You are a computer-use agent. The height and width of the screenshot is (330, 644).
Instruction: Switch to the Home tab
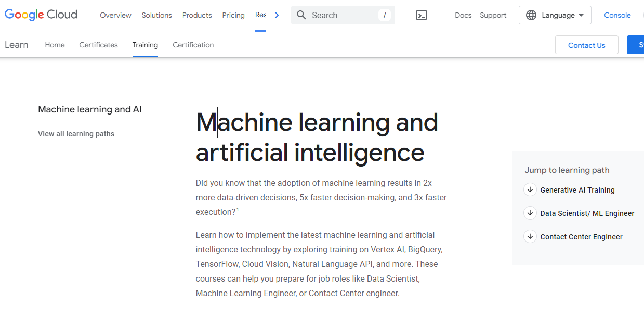point(55,45)
